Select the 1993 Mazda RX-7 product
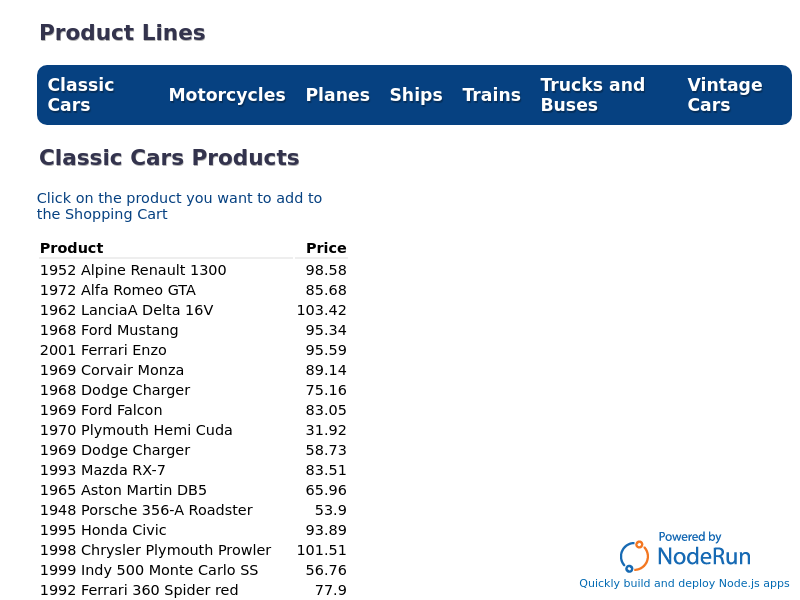The image size is (800, 600). [x=193, y=470]
